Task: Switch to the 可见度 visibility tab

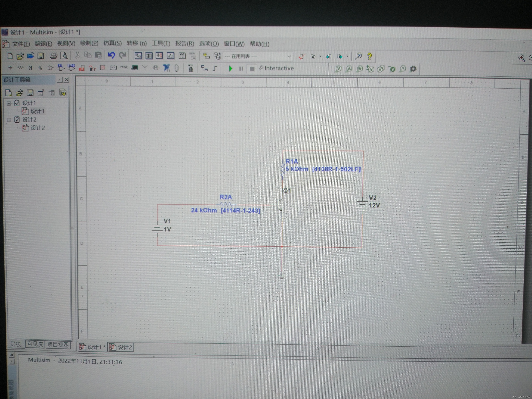Action: pos(35,344)
